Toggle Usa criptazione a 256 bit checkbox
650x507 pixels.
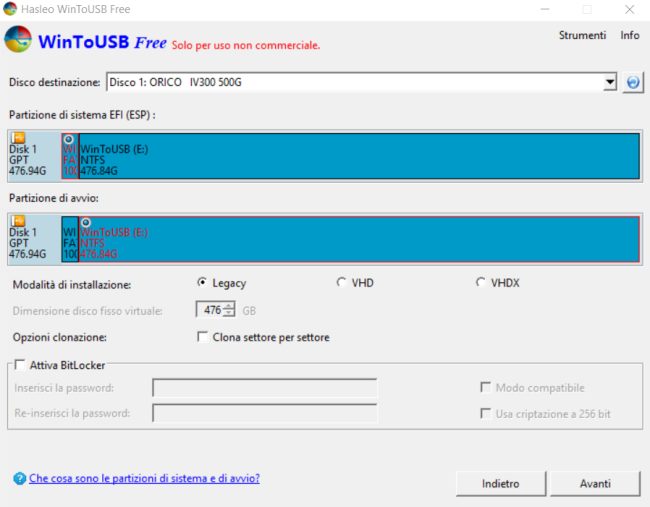[485, 413]
